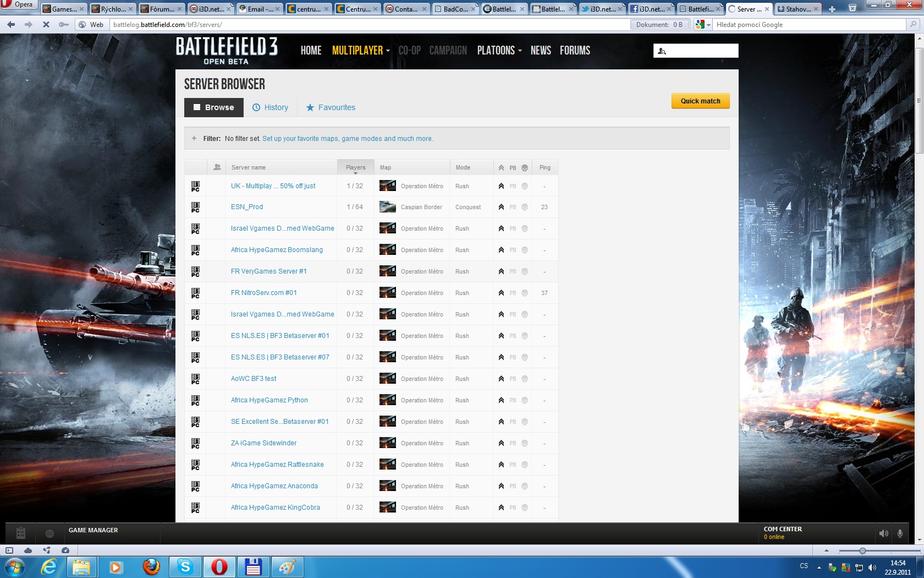Click the Windows Start orb
Image resolution: width=924 pixels, height=578 pixels.
[x=15, y=566]
